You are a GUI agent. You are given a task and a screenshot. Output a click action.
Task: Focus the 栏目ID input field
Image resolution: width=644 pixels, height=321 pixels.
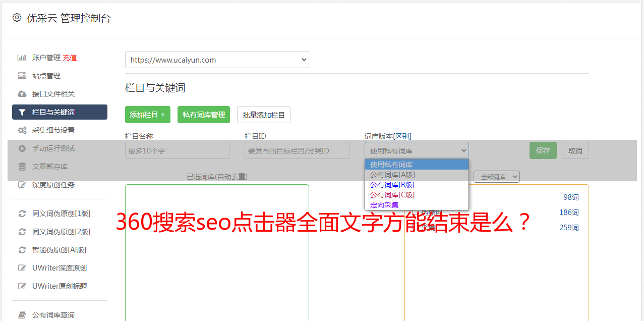297,150
